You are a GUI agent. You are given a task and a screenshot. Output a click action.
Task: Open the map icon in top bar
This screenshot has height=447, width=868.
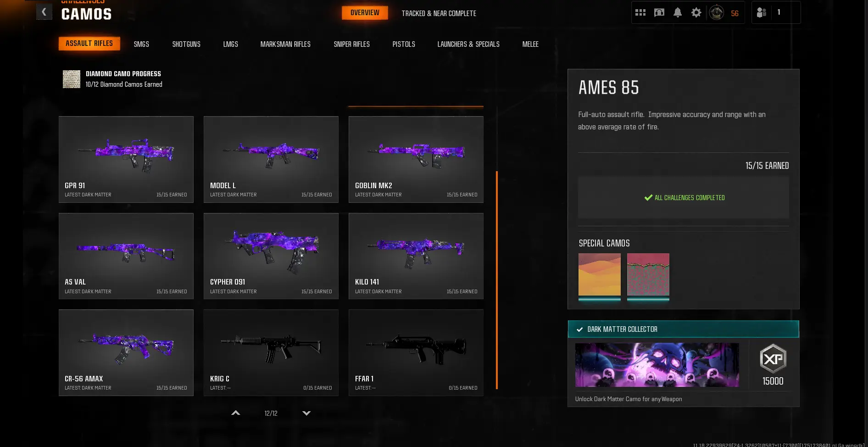(x=659, y=13)
